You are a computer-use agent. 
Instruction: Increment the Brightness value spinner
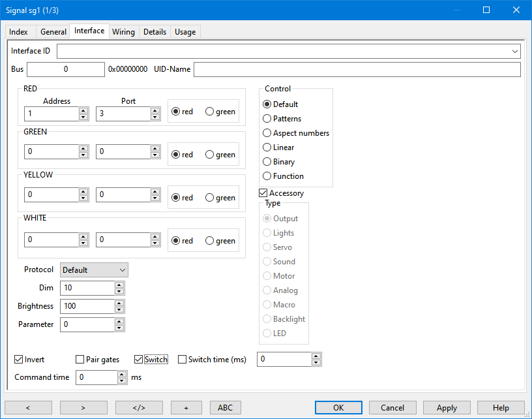click(119, 303)
